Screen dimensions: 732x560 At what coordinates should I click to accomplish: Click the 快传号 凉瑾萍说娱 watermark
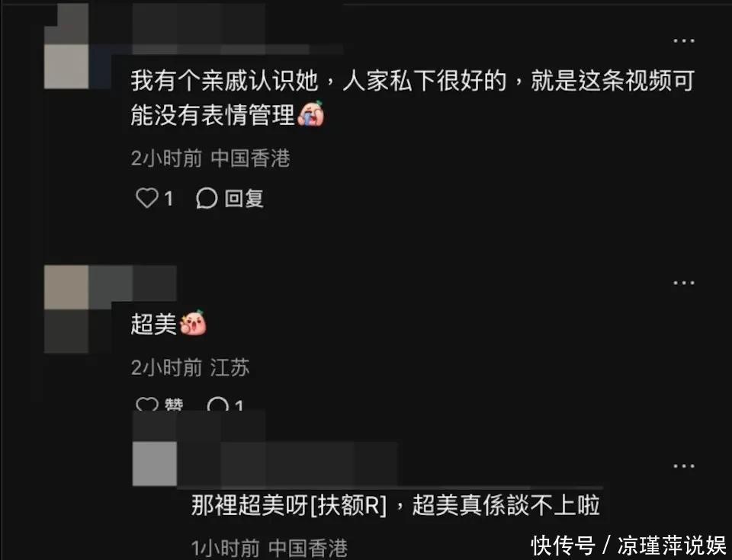click(628, 545)
